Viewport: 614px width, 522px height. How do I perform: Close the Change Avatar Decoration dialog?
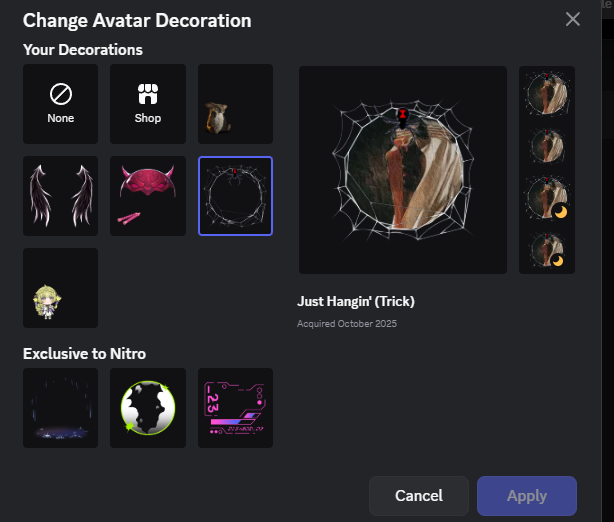coord(573,19)
